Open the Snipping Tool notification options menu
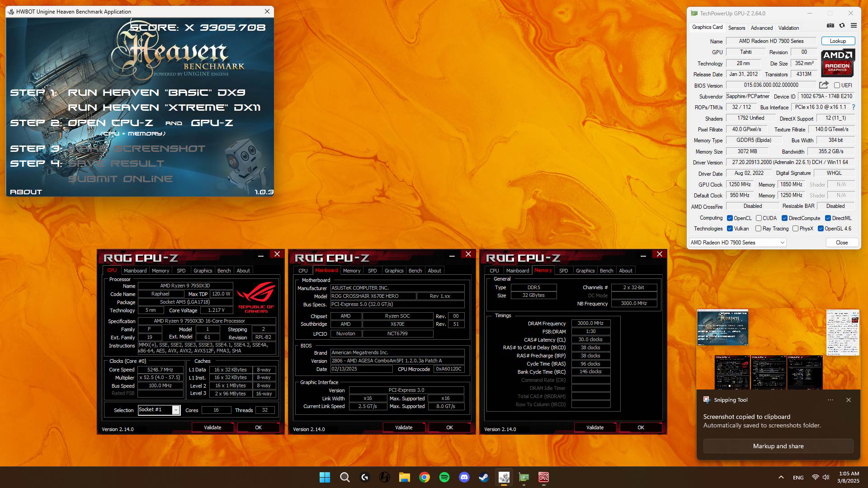The height and width of the screenshot is (488, 868). (x=830, y=400)
